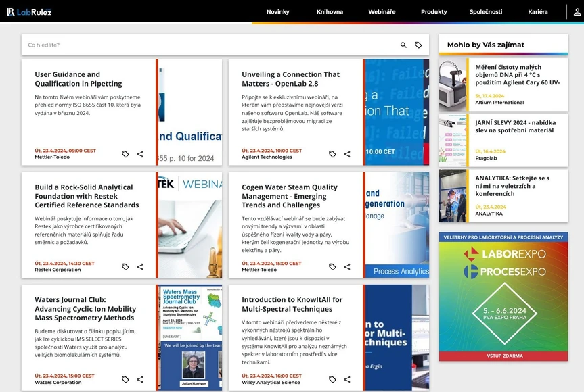Viewport: 584px width, 392px height.
Task: Open the Webináře menu item
Action: [x=382, y=11]
